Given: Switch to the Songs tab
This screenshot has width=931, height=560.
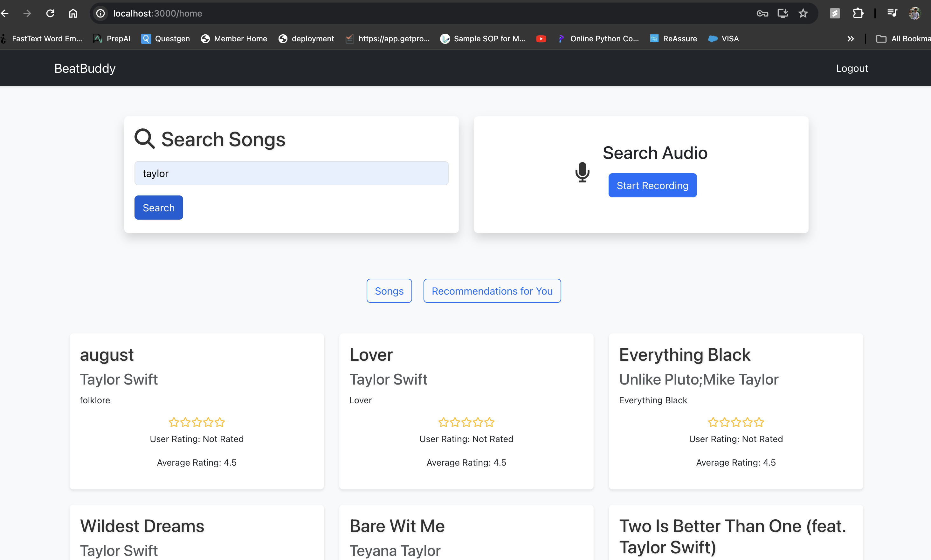Looking at the screenshot, I should (389, 291).
